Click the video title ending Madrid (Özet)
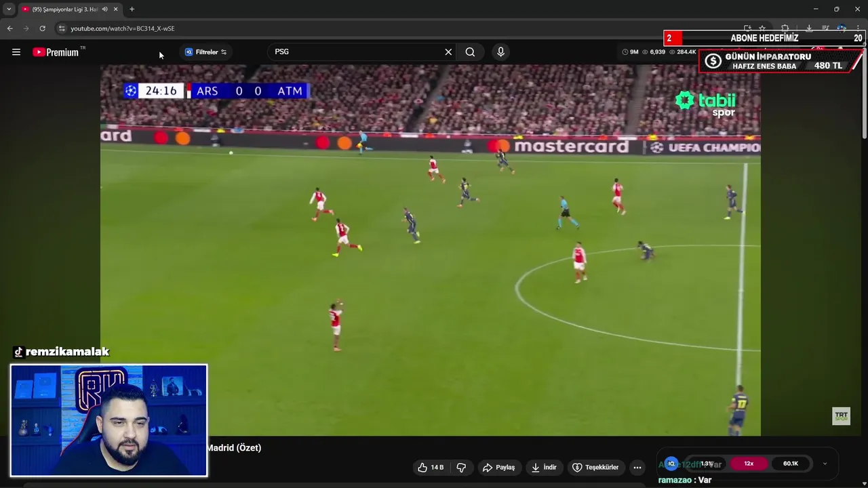Viewport: 868px width, 488px height. (234, 448)
